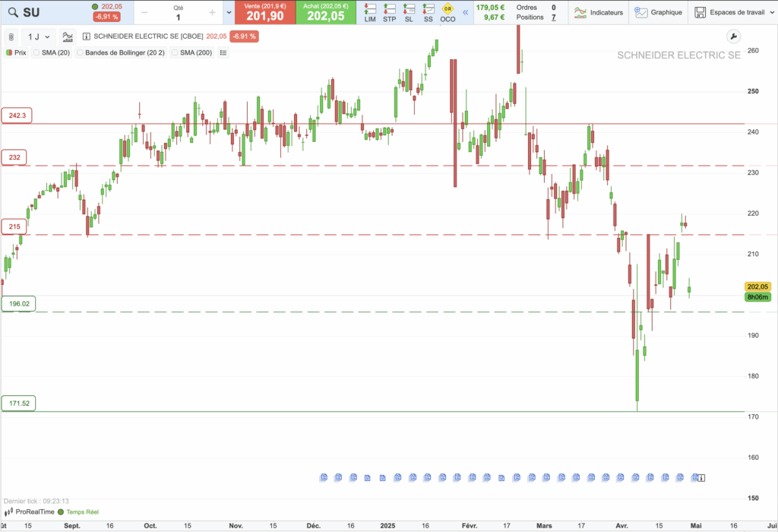Click the SU ticker symbol

[31, 12]
